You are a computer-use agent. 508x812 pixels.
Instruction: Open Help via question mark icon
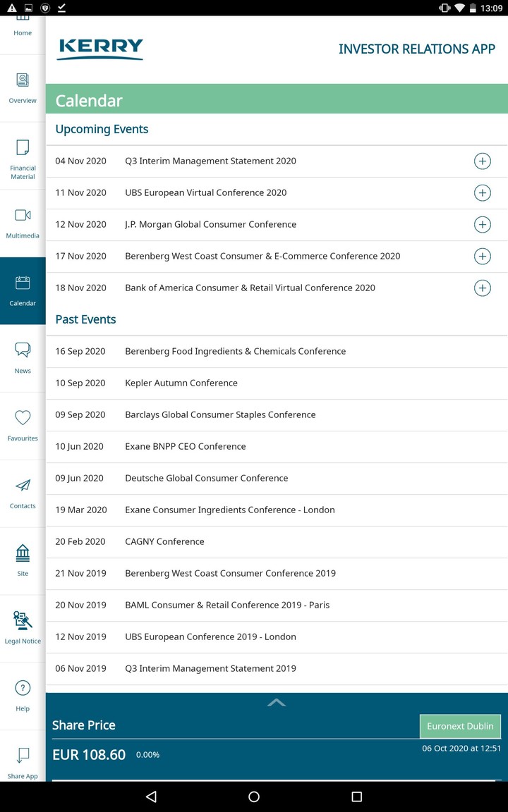pyautogui.click(x=23, y=693)
